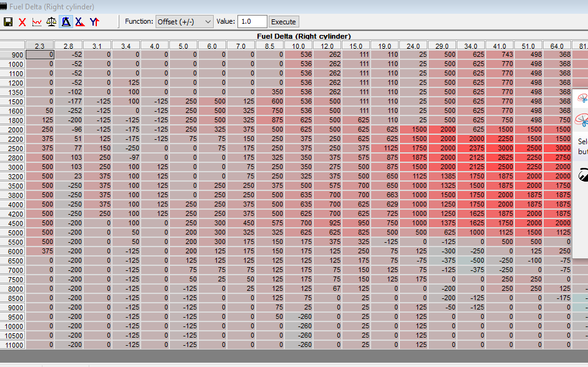Click the Fuel Delta window title icon

4,6
